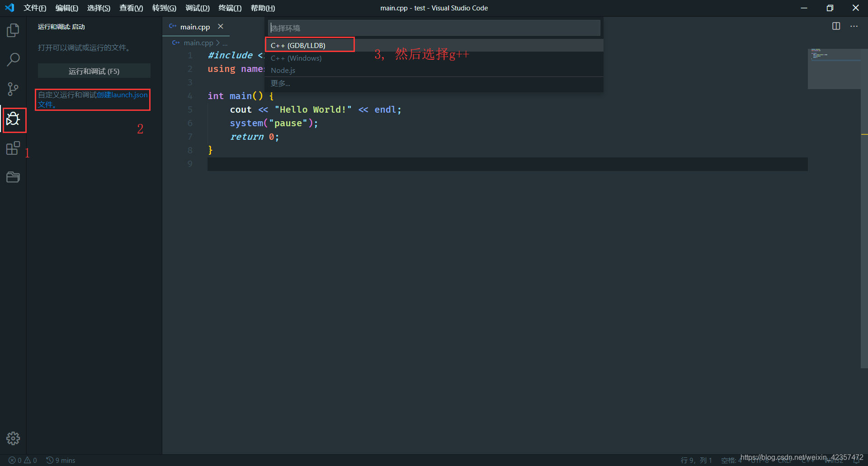Click the 运行和调试 (F5) button

94,71
